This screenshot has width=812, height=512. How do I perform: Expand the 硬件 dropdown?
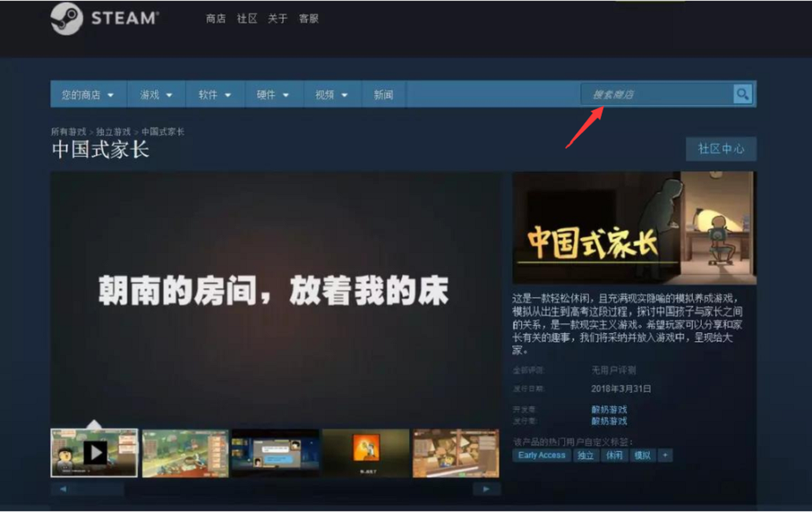tap(273, 95)
